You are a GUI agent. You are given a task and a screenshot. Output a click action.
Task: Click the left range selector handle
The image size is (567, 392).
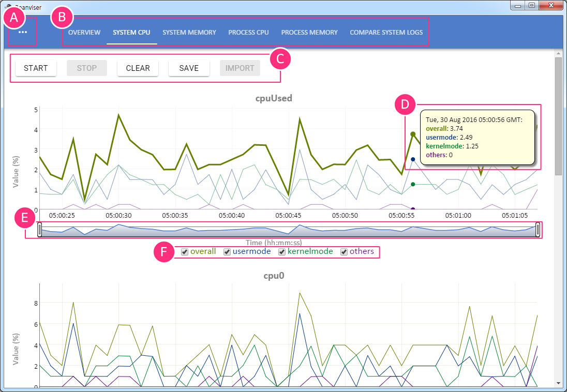tap(39, 230)
